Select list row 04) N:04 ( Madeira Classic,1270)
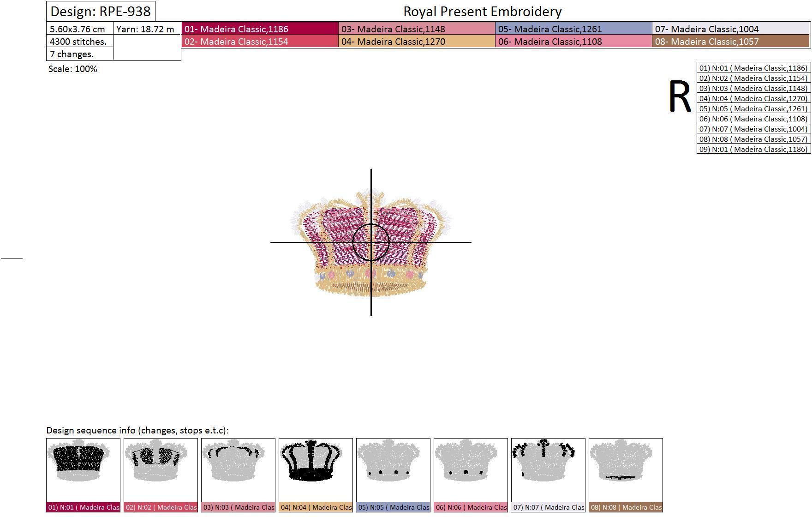The width and height of the screenshot is (812, 517). (x=753, y=98)
